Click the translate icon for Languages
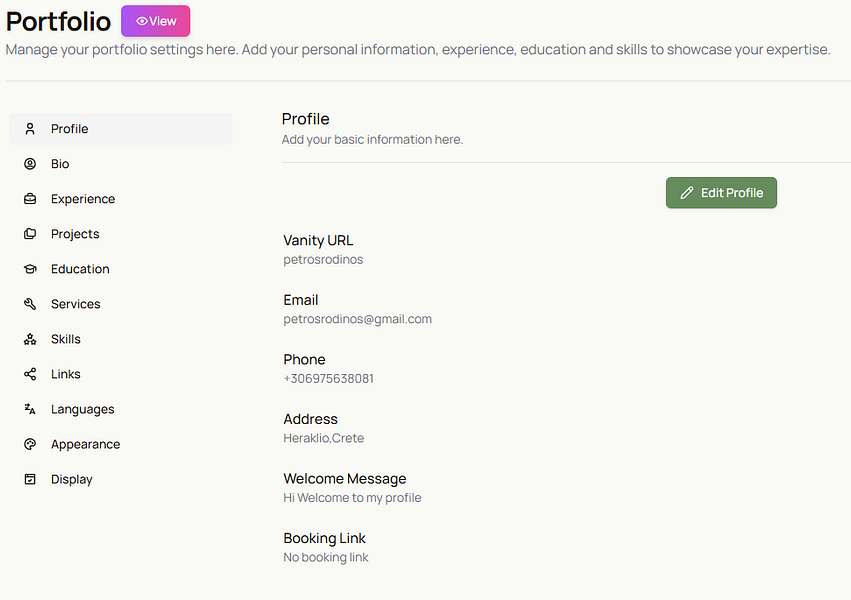851x600 pixels. click(x=30, y=409)
